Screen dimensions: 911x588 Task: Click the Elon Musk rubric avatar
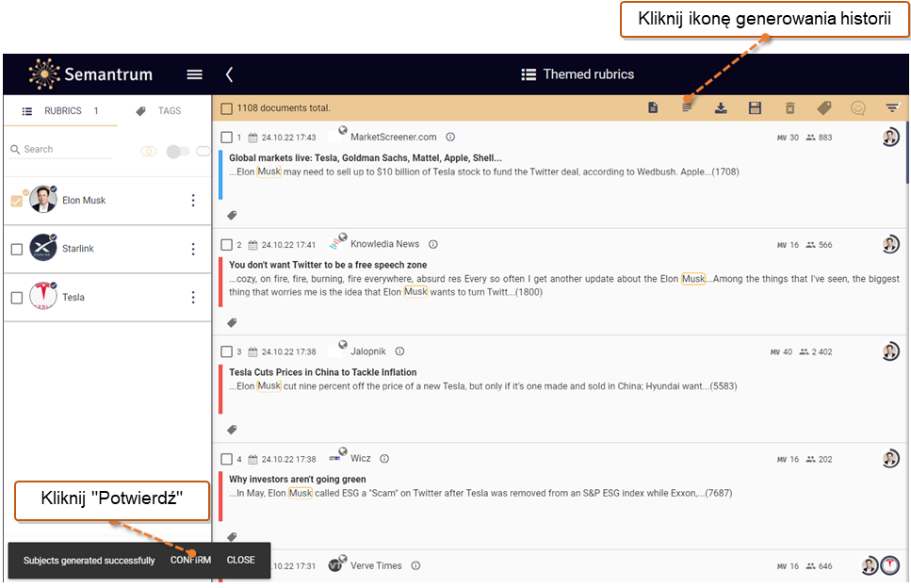pos(43,199)
